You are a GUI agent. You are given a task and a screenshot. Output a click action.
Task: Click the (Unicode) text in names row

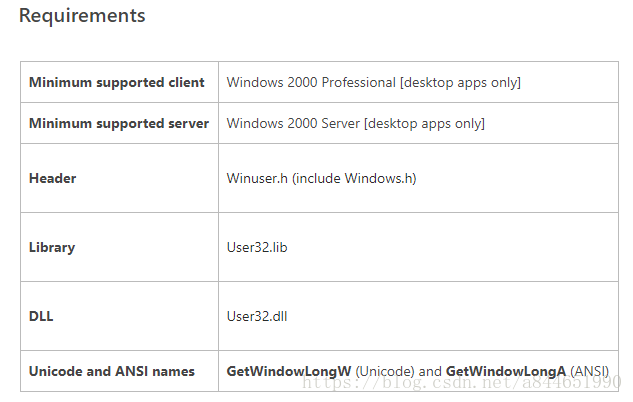[x=385, y=371]
